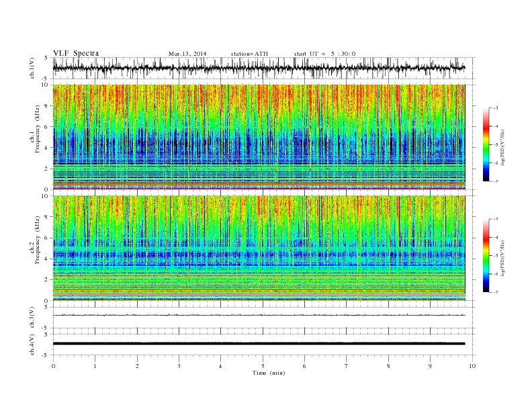This screenshot has width=532, height=411.
Task: Click time-axis tick label "5" below the ch.4 panel
Action: (263, 366)
